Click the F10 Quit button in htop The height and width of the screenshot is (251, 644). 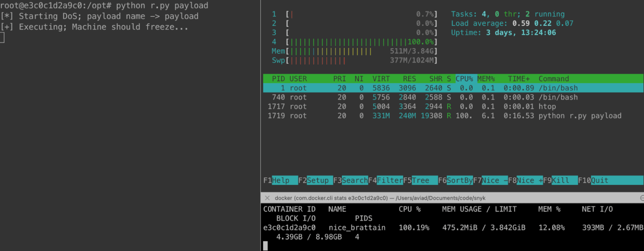point(610,180)
